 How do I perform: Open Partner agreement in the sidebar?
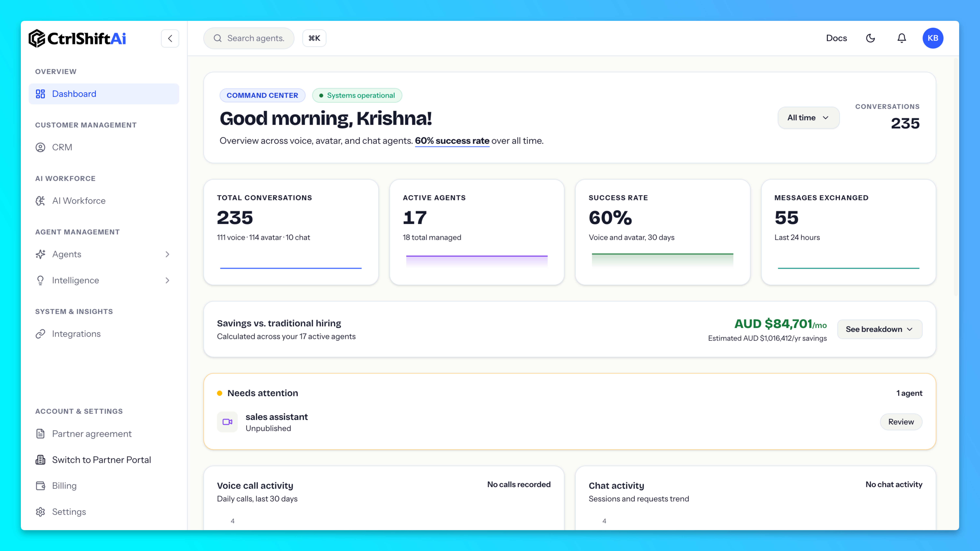tap(104, 434)
